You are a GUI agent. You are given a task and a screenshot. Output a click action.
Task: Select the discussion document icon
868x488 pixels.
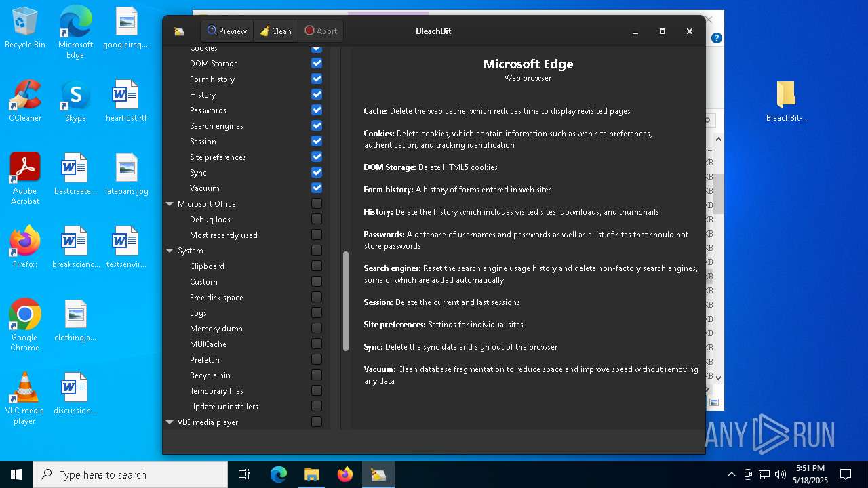coord(75,394)
